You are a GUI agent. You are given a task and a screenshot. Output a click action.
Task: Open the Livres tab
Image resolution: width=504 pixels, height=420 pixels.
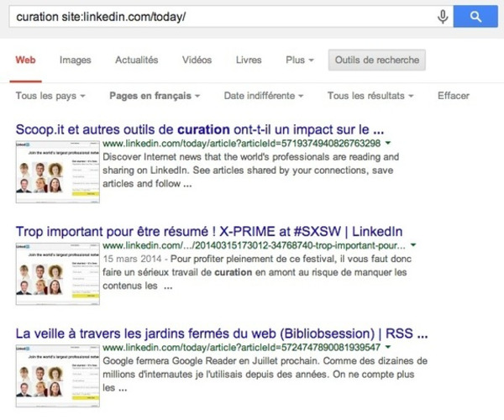pos(249,60)
